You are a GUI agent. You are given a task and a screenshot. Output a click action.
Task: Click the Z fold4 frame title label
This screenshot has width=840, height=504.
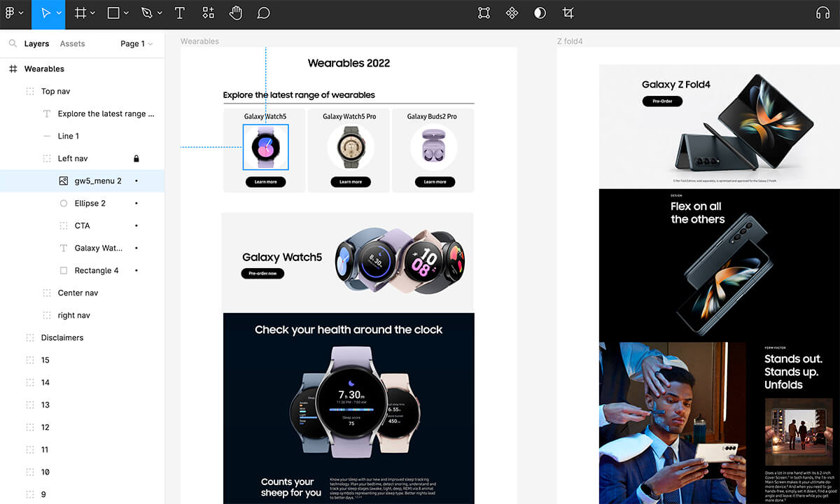click(570, 41)
